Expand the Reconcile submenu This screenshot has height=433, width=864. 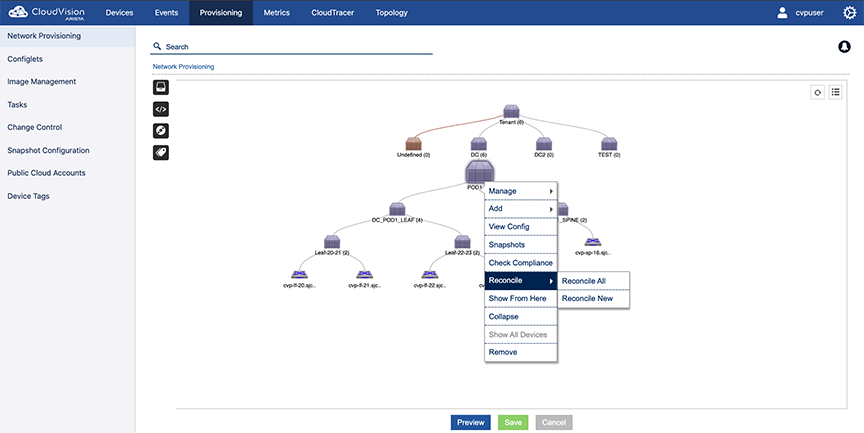[x=521, y=280]
